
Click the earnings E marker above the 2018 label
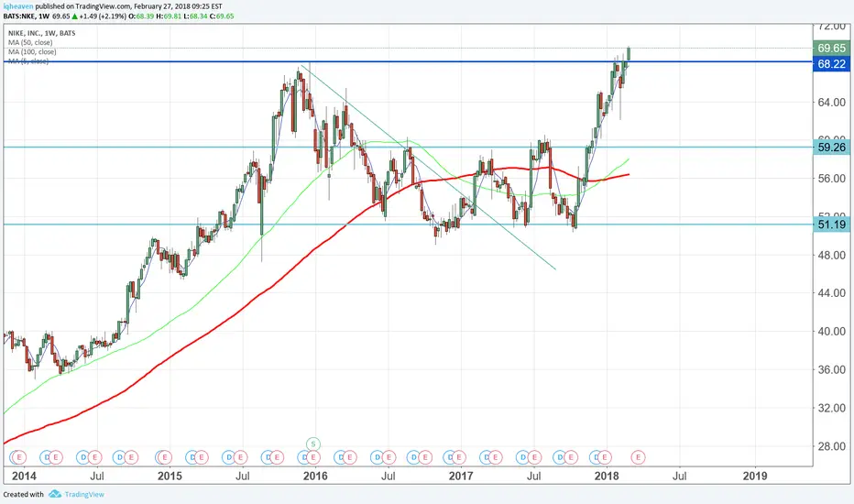pos(604,457)
